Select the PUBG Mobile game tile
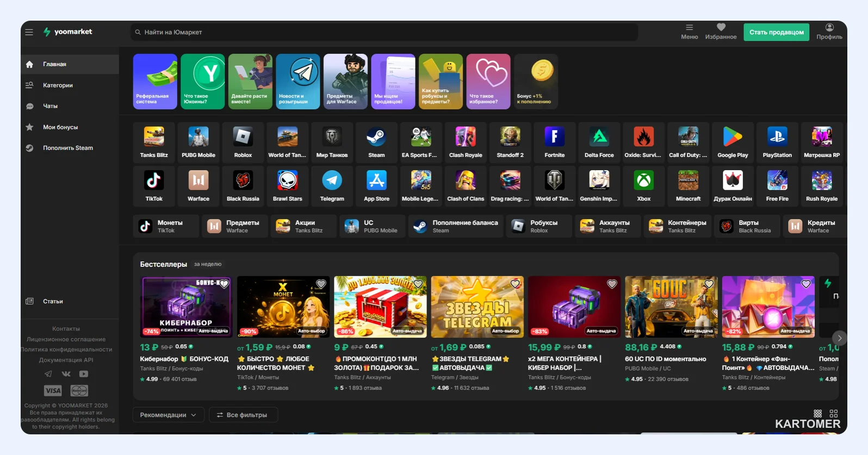The height and width of the screenshot is (455, 868). pos(199,142)
